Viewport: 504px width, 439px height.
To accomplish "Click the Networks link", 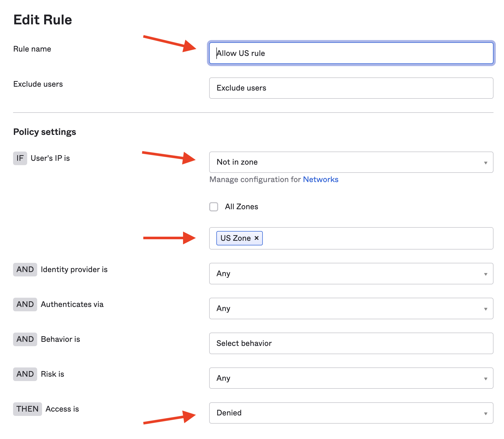I will coord(320,179).
